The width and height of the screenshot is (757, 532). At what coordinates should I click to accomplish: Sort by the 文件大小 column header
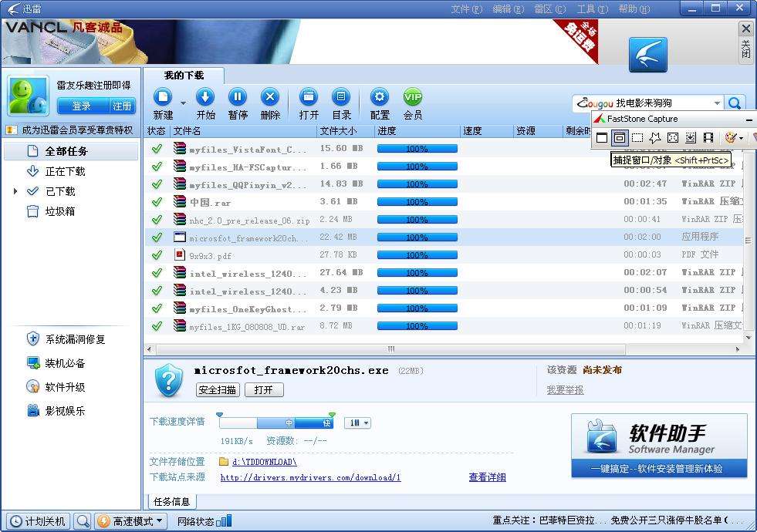(346, 131)
